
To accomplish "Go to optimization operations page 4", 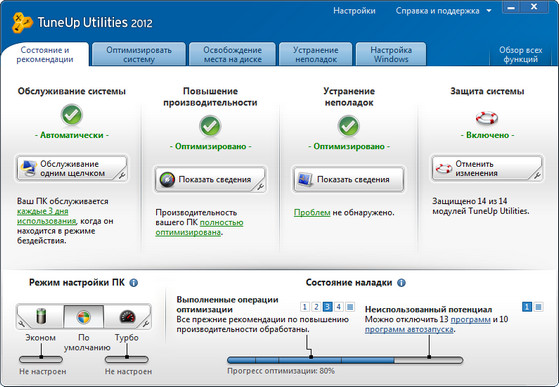I will click(339, 306).
